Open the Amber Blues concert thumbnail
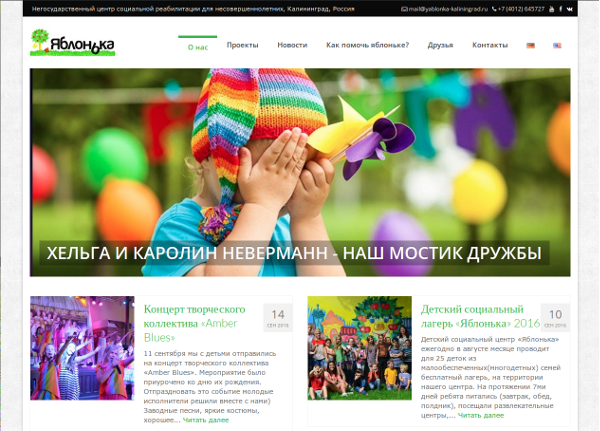The width and height of the screenshot is (600, 431). [x=82, y=348]
